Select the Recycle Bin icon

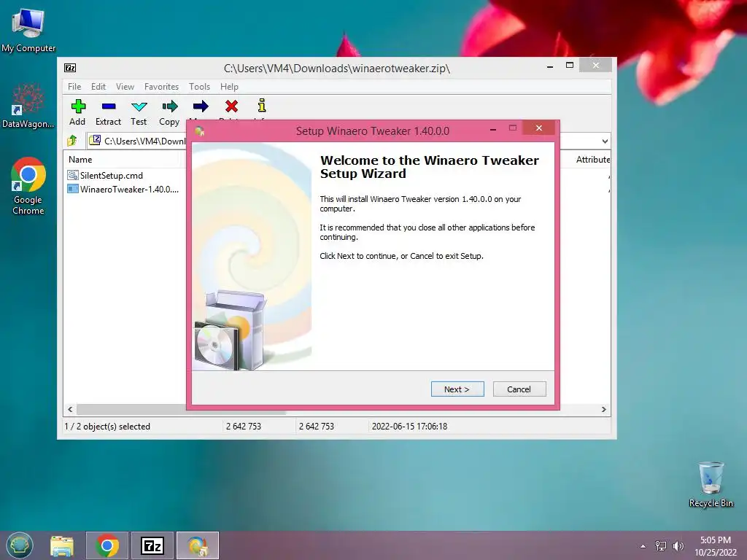[x=711, y=484]
